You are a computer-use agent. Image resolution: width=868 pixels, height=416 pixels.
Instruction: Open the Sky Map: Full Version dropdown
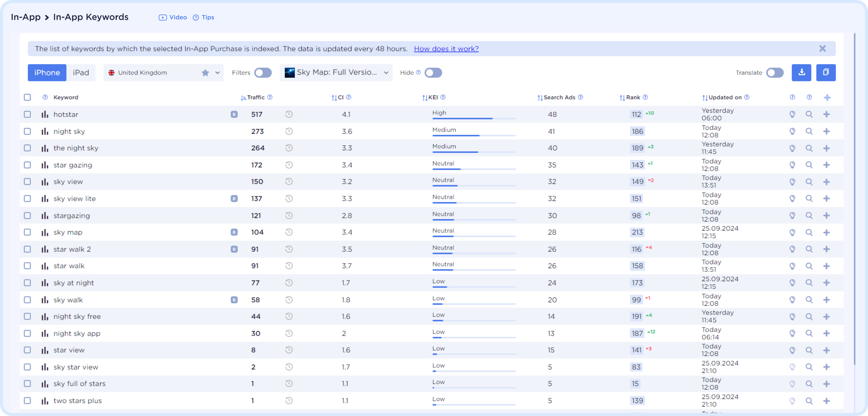[x=336, y=72]
